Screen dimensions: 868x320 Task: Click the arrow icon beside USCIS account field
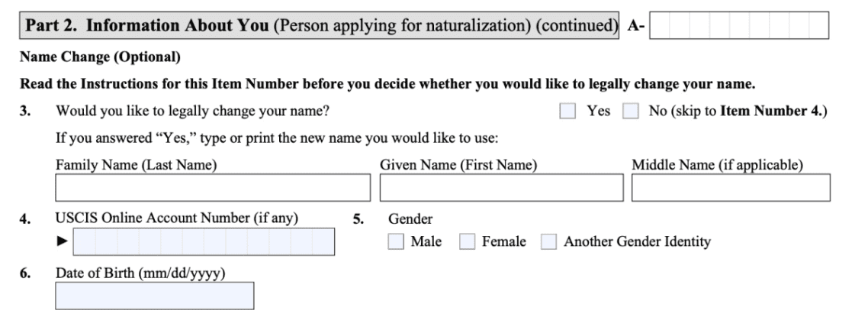[63, 241]
